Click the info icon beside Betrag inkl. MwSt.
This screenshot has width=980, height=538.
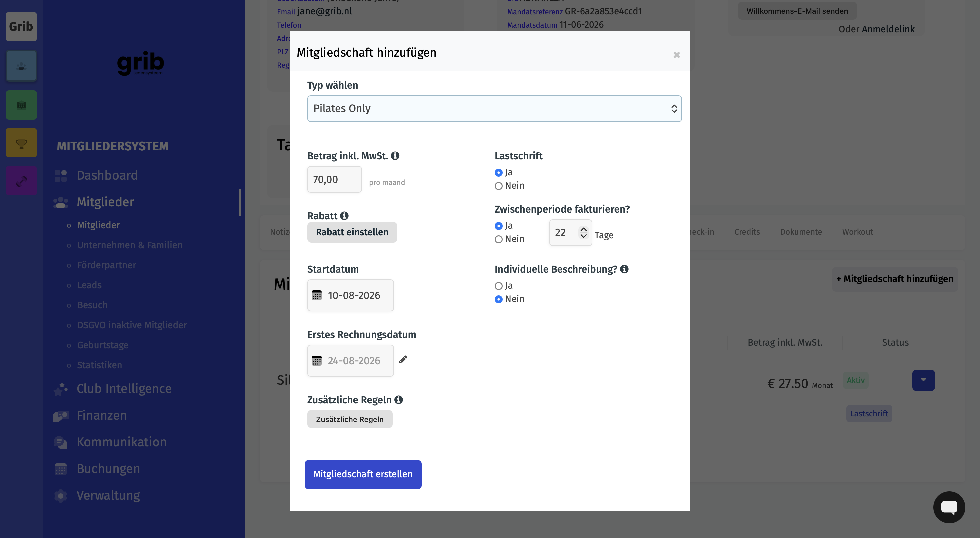pyautogui.click(x=395, y=156)
